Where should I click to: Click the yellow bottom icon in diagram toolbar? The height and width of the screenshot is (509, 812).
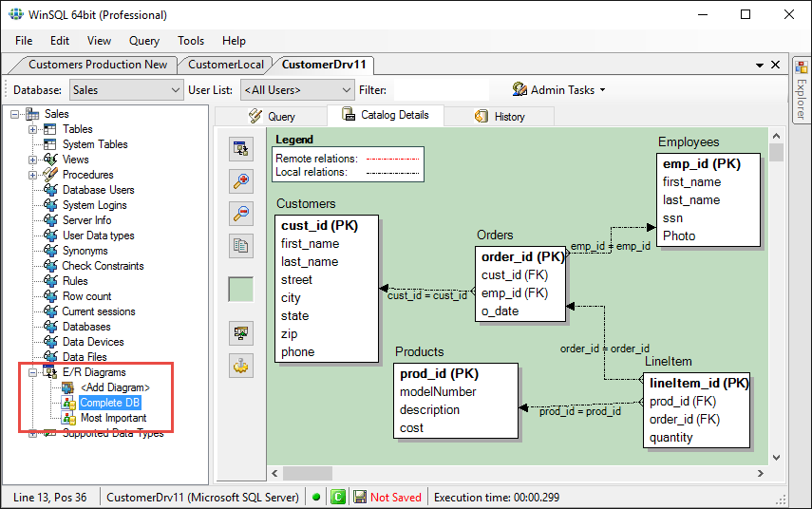(x=241, y=366)
